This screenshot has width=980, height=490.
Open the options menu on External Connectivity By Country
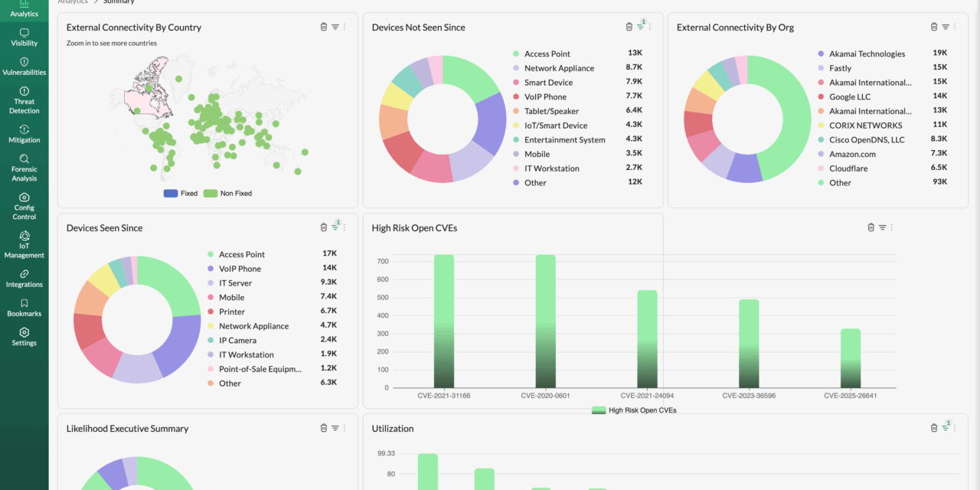(346, 26)
